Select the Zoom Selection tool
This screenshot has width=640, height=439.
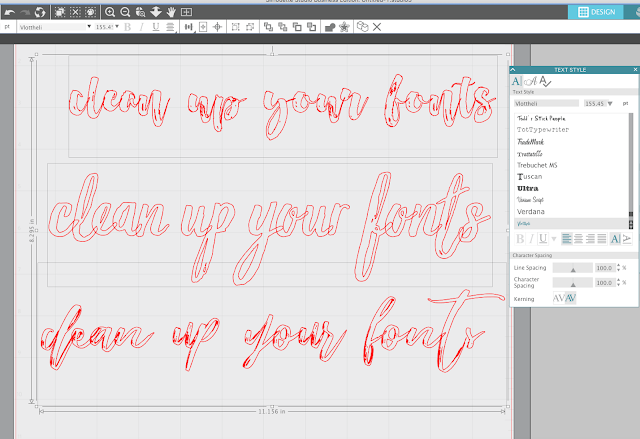point(140,12)
